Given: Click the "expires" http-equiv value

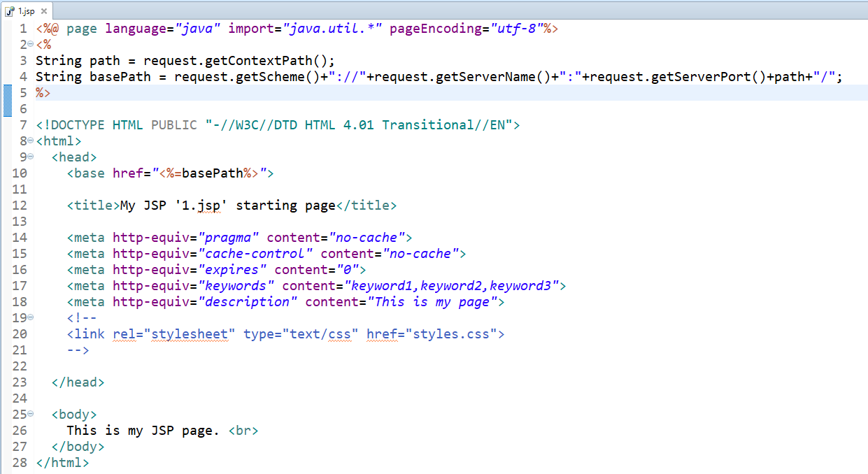Looking at the screenshot, I should pos(232,270).
